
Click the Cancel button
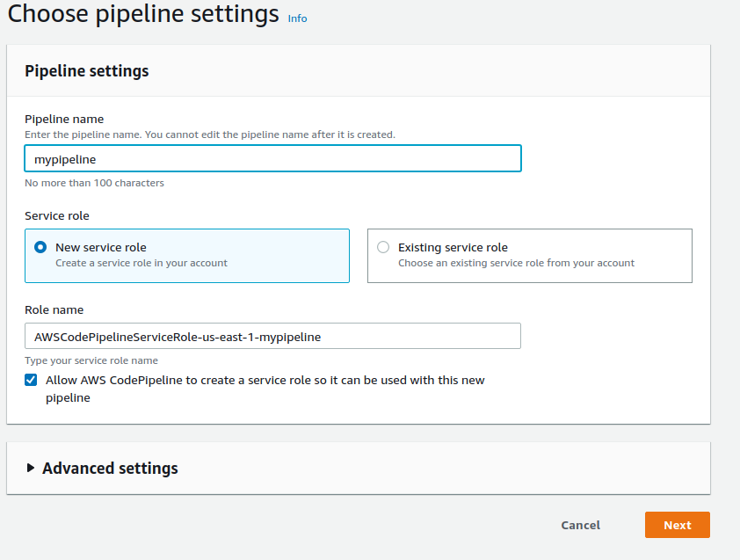tap(580, 525)
